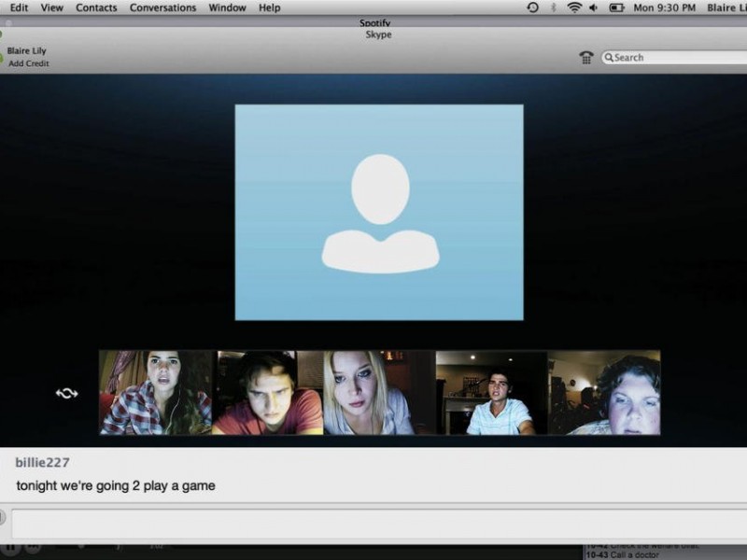
Task: Click the billie227 sender name
Action: coord(43,462)
